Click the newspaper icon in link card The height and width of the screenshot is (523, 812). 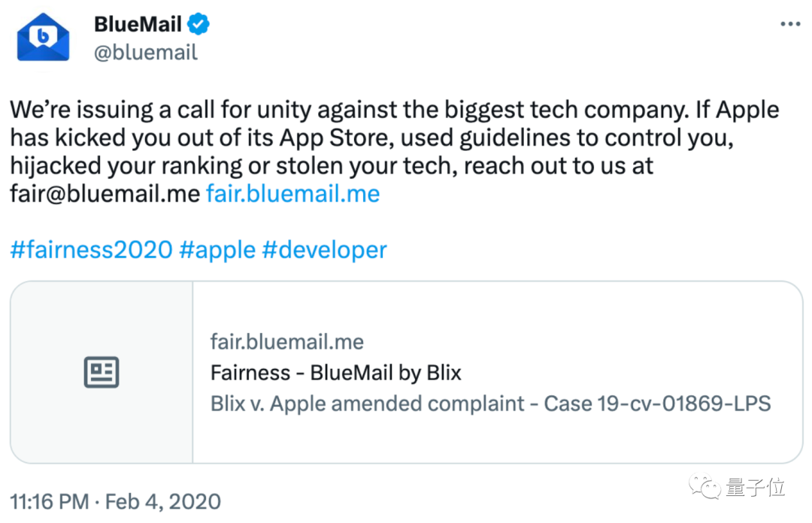(x=101, y=372)
